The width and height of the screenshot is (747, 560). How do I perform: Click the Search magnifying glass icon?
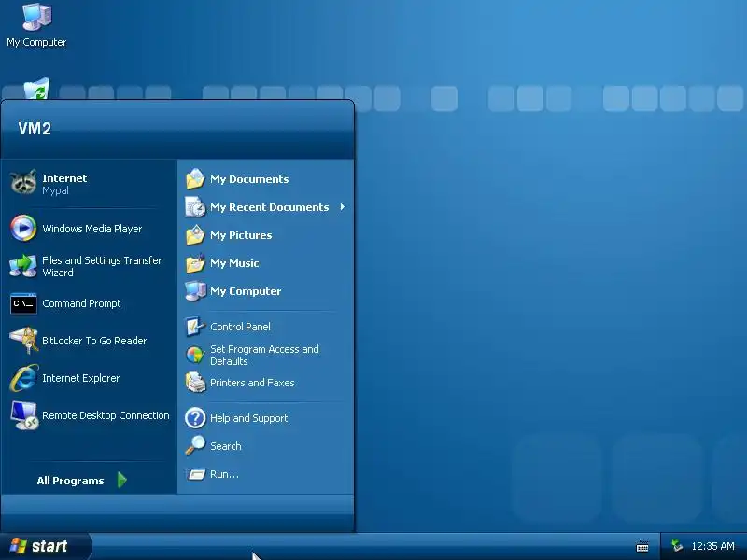[x=195, y=446]
